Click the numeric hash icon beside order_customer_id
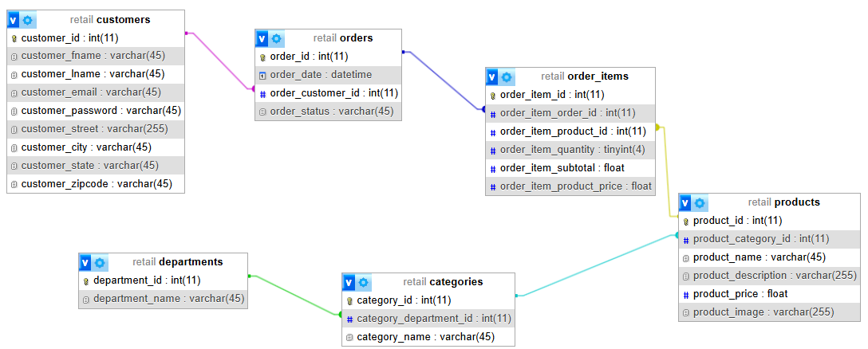This screenshot has width=868, height=349. [263, 93]
